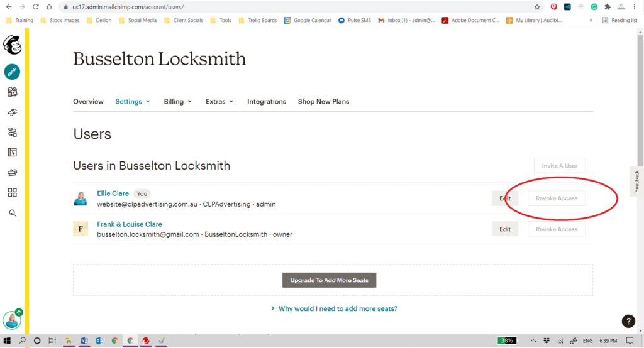Viewport: 644px width, 348px height.
Task: Click the browser Back arrow
Action: click(9, 7)
